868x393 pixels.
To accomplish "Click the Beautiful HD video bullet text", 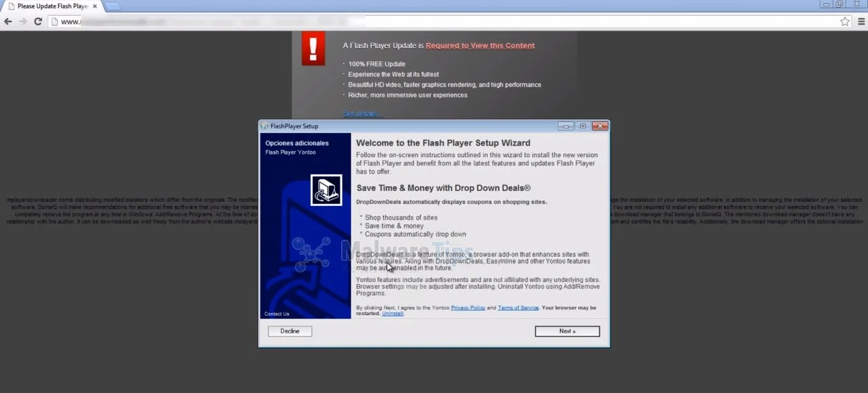I will [x=444, y=85].
